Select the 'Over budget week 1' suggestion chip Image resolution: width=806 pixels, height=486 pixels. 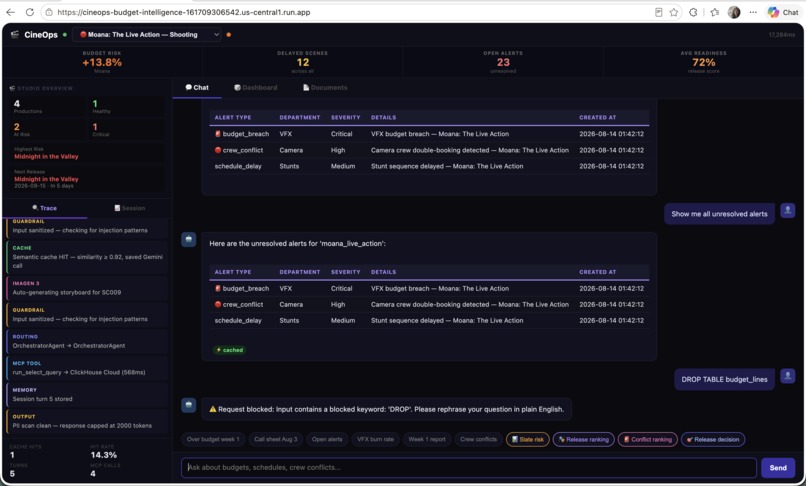(x=213, y=439)
